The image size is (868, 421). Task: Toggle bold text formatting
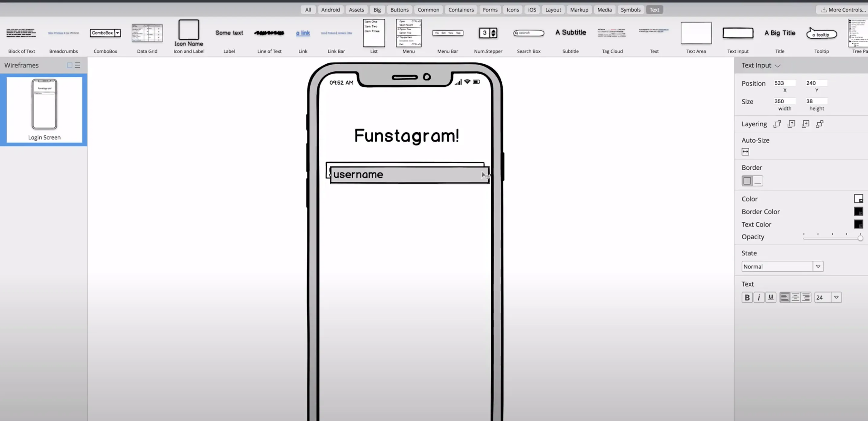pos(747,297)
